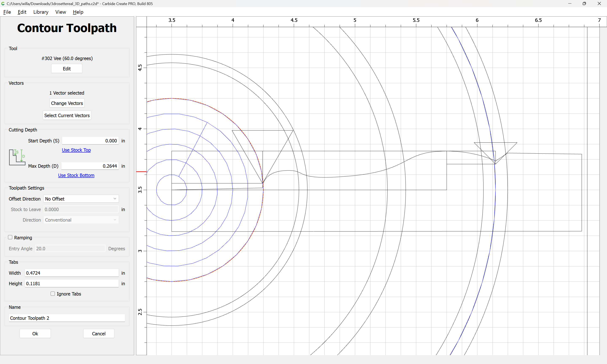Viewport: 607px width, 364px height.
Task: Click the 5.5 mark on horizontal ruler
Action: pyautogui.click(x=416, y=20)
